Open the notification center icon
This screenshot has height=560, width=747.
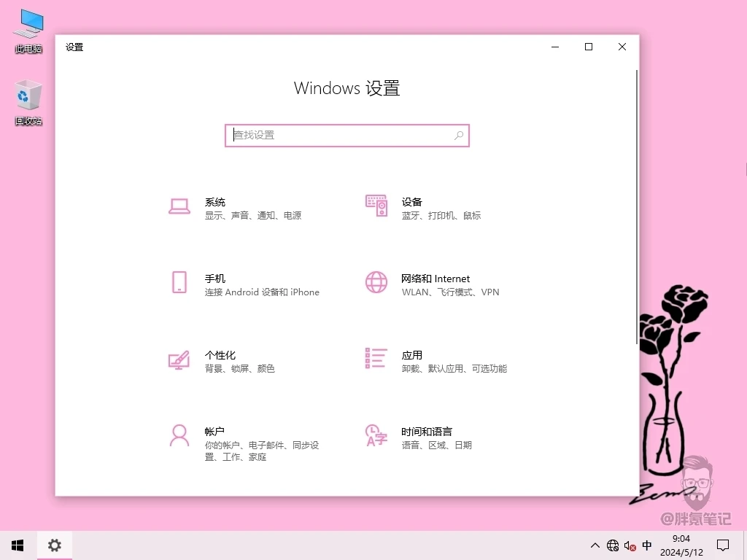(723, 545)
